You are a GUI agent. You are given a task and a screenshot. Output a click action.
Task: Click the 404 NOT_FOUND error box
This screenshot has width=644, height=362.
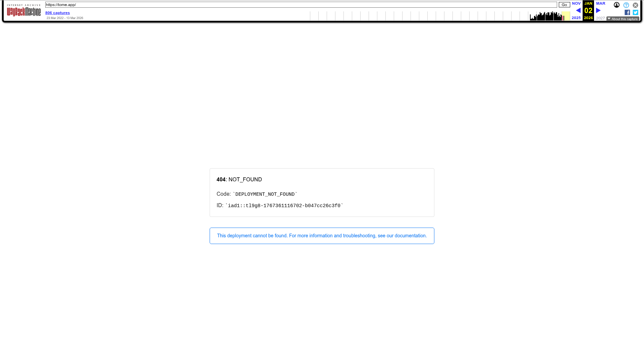(x=322, y=192)
